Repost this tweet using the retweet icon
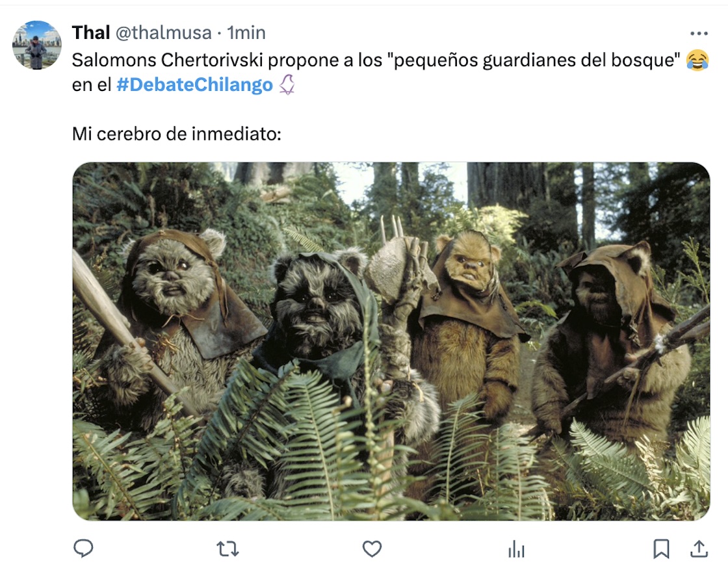 pyautogui.click(x=227, y=549)
